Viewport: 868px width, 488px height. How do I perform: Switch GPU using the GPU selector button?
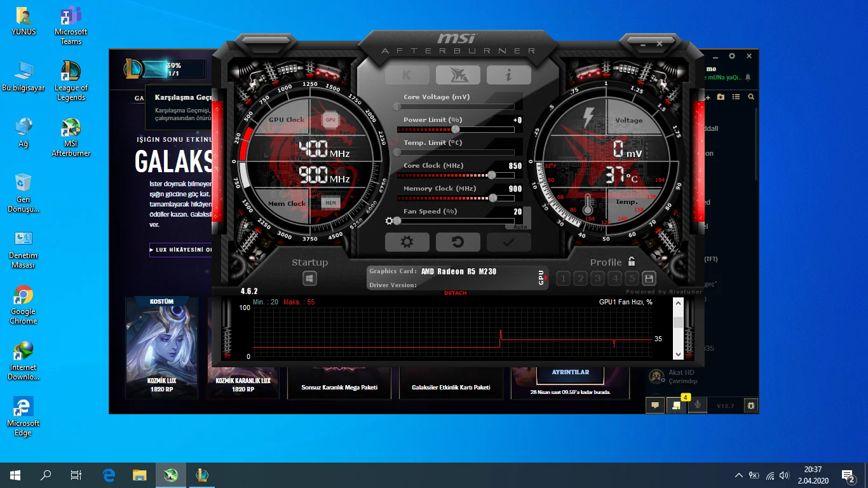coord(542,278)
